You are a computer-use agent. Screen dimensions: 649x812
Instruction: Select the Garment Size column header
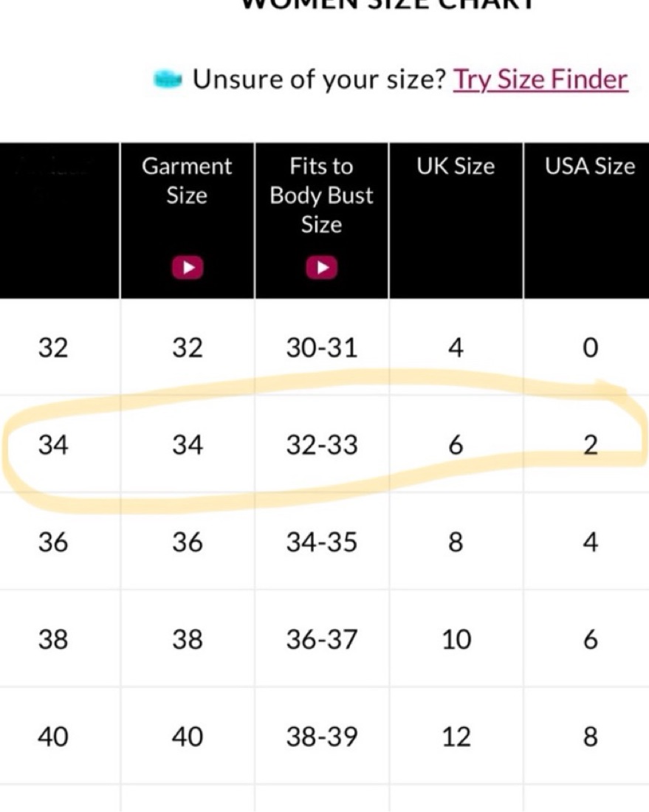187,181
